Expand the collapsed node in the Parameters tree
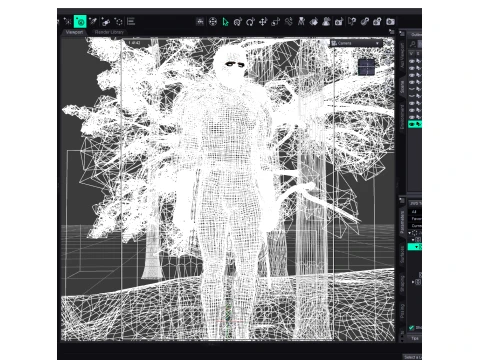This screenshot has width=480, height=360. 413,282
